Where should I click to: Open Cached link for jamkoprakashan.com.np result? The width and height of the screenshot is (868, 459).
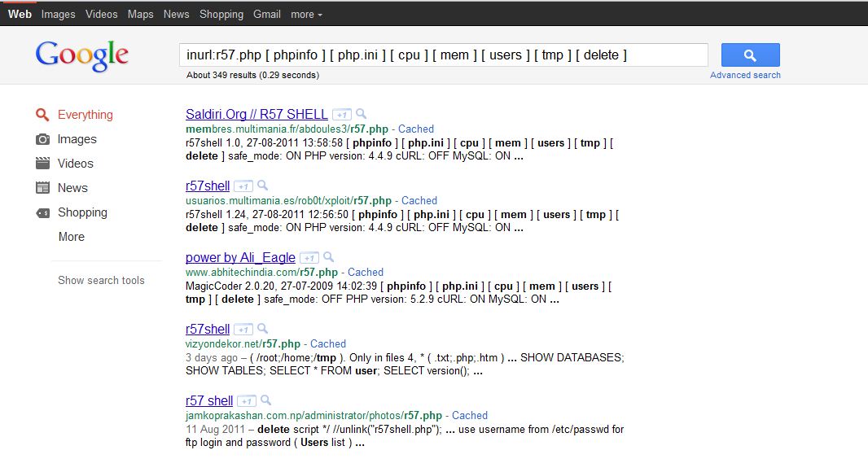pyautogui.click(x=470, y=415)
